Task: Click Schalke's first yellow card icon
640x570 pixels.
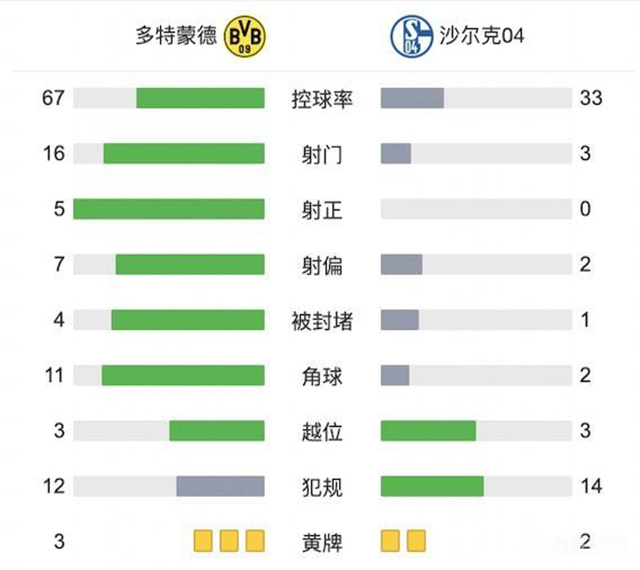Action: pos(390,542)
